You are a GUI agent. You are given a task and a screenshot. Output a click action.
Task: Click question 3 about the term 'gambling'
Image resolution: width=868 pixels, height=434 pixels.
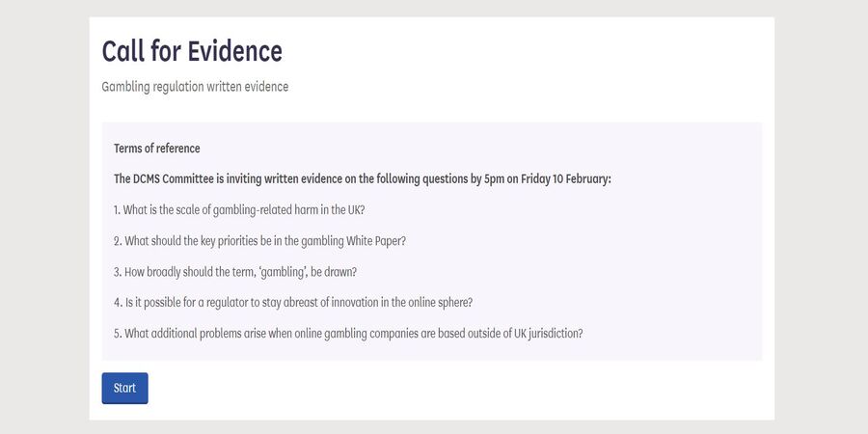pos(242,271)
